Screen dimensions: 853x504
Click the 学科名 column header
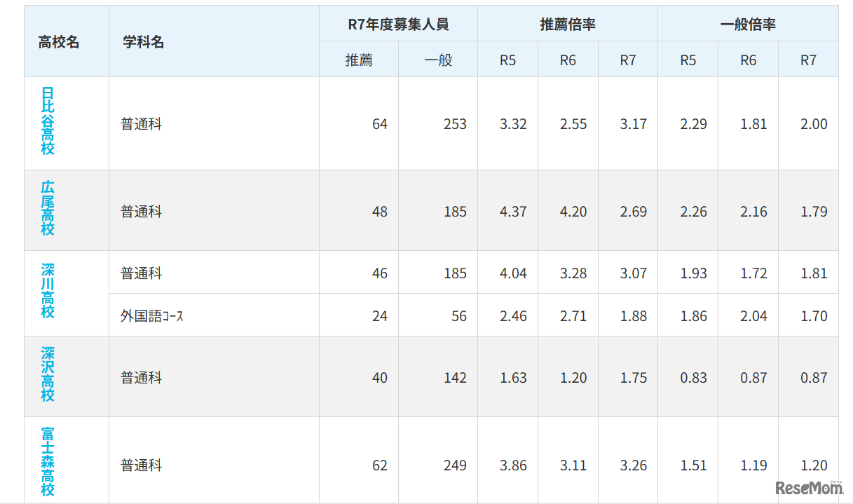144,42
